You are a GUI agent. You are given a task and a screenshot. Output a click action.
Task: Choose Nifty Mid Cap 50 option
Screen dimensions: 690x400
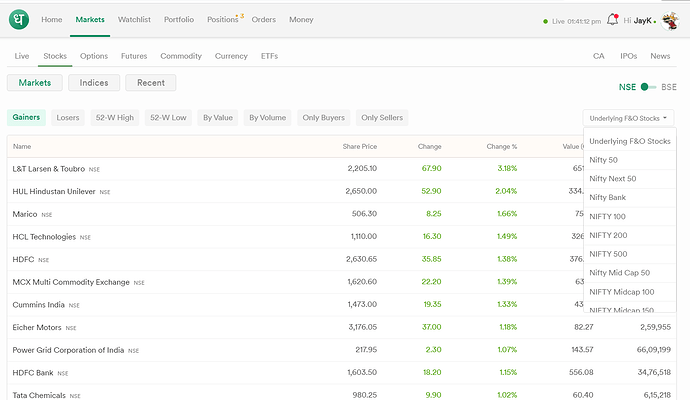629,273
